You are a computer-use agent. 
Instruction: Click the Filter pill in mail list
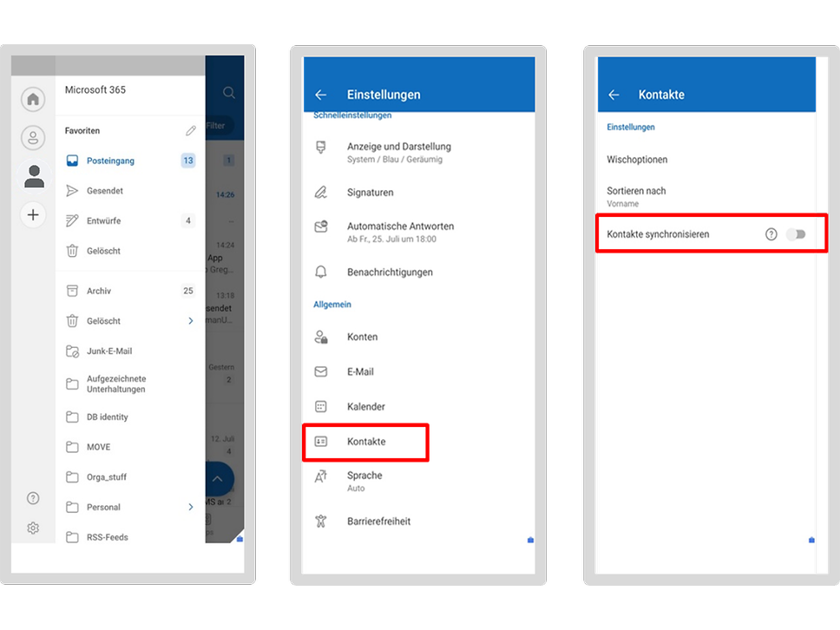219,125
